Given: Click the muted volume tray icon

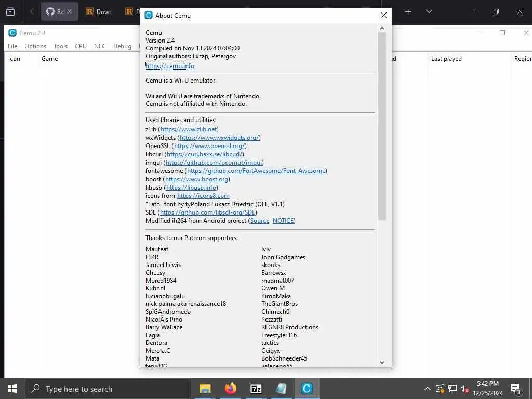Looking at the screenshot, I should point(464,389).
